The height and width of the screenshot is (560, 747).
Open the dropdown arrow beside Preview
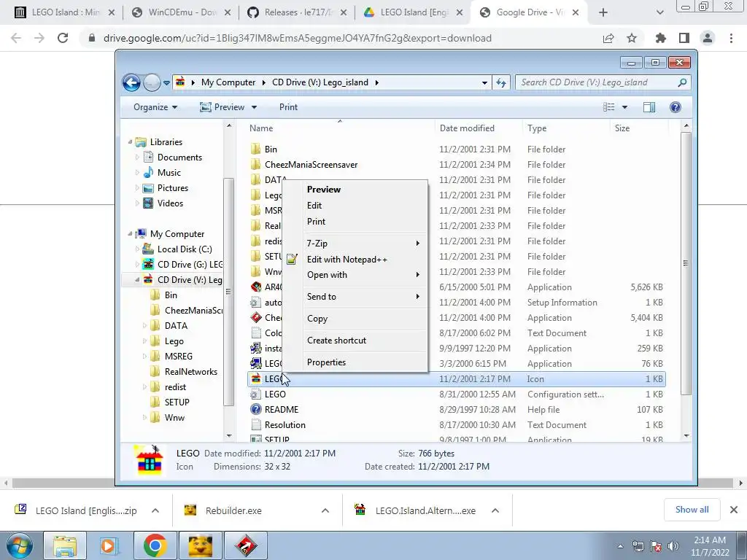pos(254,107)
